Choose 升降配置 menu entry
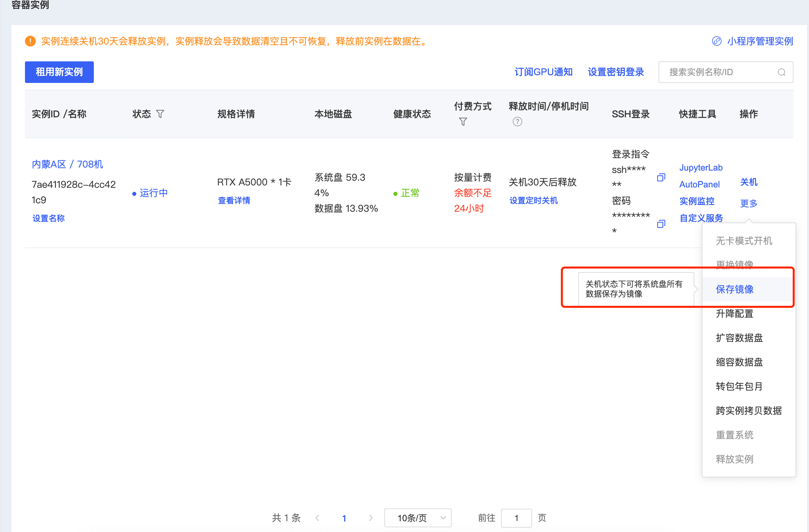Screen dimensions: 809x532 (x=734, y=313)
